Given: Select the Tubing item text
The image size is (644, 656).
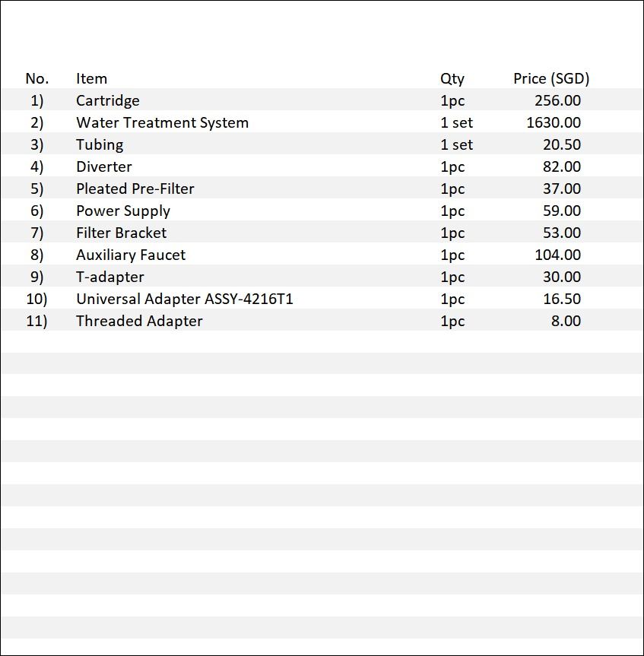Looking at the screenshot, I should coord(100,144).
